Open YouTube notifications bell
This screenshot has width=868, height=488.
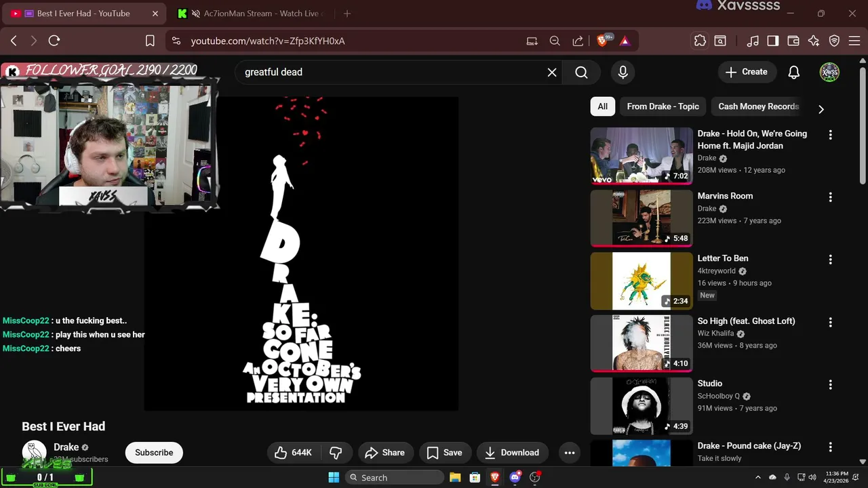click(x=794, y=72)
